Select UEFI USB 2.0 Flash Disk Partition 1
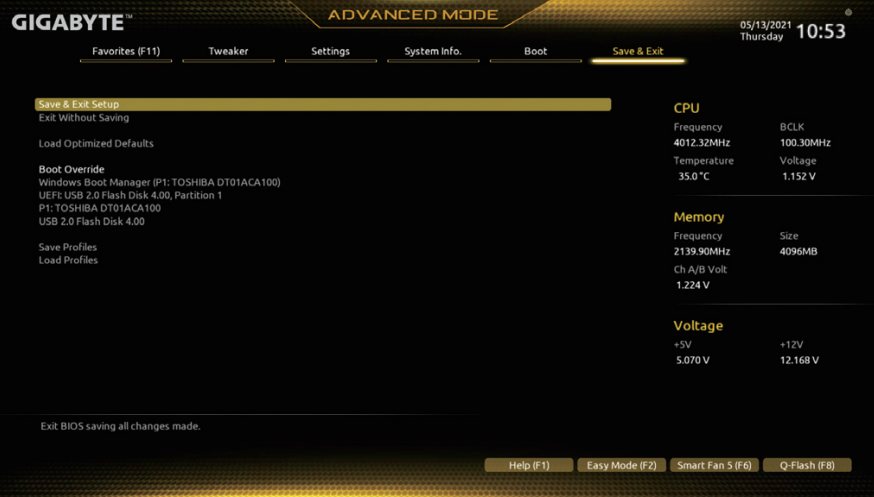The height and width of the screenshot is (497, 874). (x=130, y=196)
